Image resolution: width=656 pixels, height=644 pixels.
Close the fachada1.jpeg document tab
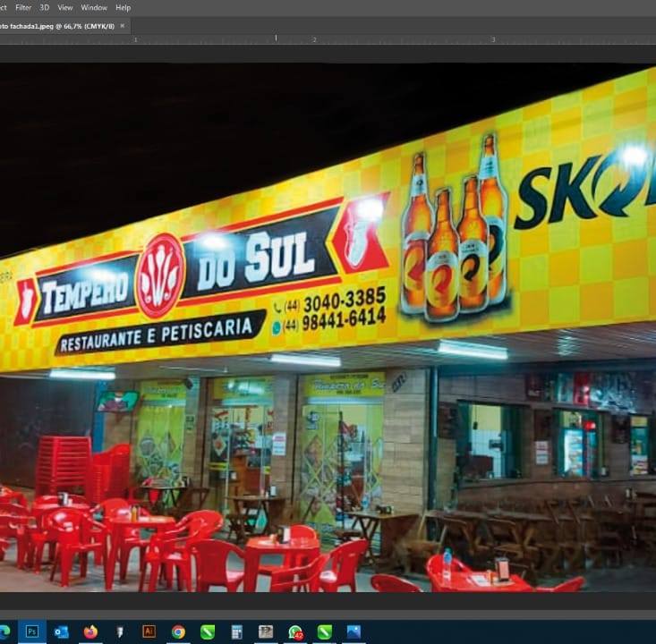(123, 25)
